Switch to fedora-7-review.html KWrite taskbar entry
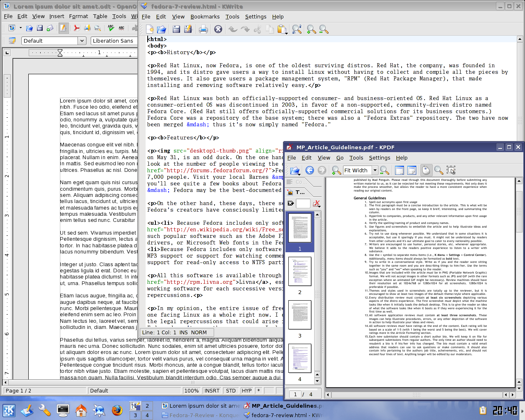The image size is (525, 420). click(283, 415)
